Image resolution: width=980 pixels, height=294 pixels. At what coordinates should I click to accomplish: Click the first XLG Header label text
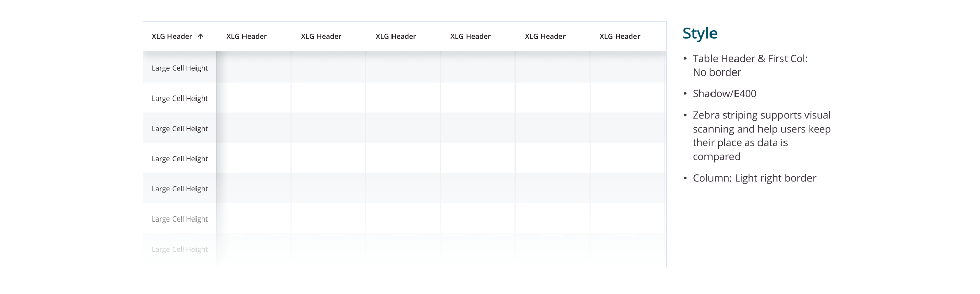171,36
